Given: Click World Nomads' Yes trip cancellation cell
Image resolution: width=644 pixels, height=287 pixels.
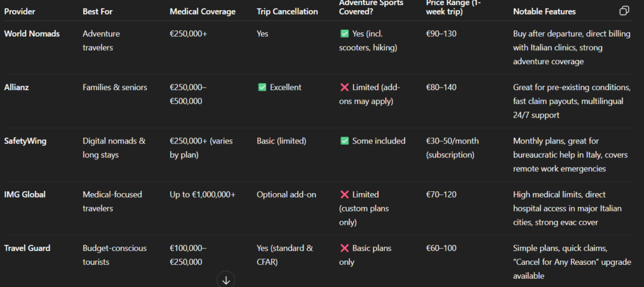Looking at the screenshot, I should coord(262,34).
